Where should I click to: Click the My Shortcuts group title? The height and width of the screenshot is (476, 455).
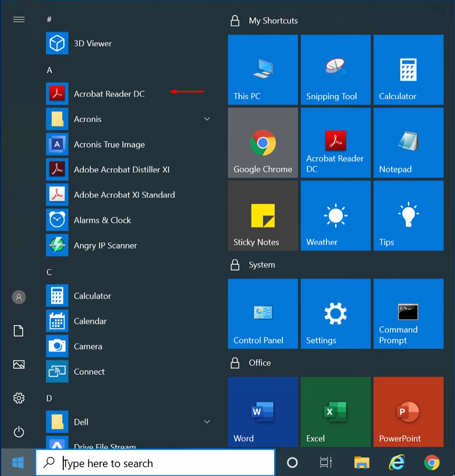click(273, 21)
